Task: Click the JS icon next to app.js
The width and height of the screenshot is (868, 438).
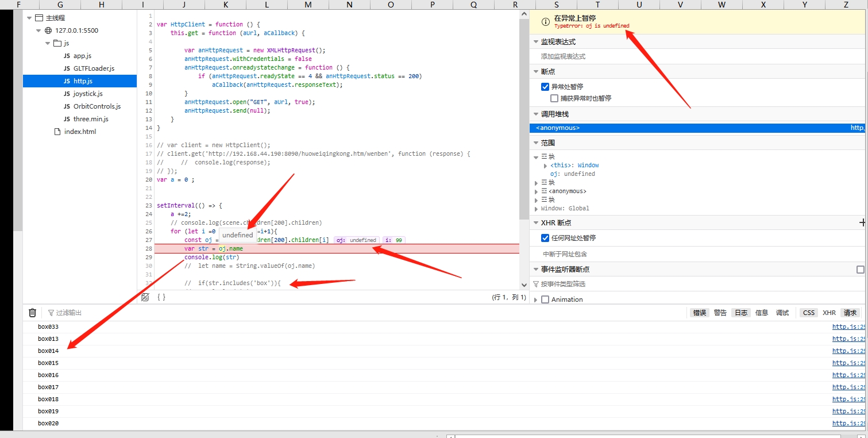Action: (x=67, y=56)
